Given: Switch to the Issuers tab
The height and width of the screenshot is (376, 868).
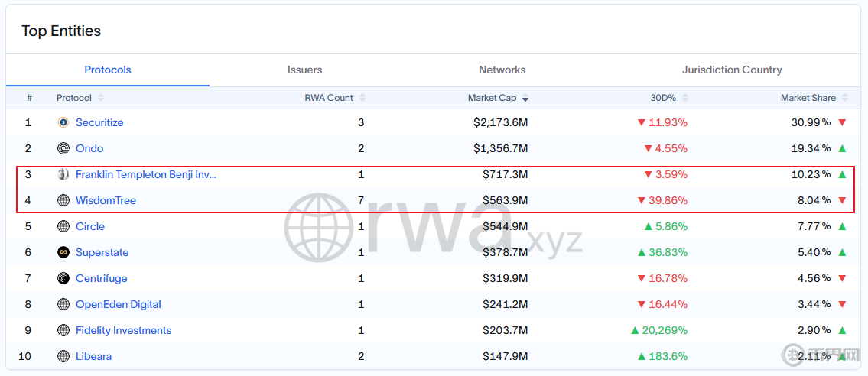Looking at the screenshot, I should tap(304, 70).
